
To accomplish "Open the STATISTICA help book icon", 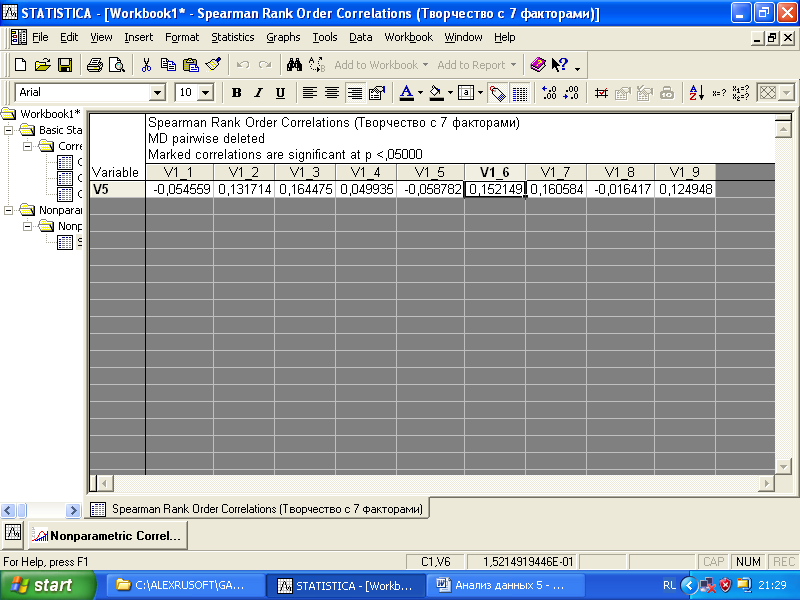I will coord(538,65).
